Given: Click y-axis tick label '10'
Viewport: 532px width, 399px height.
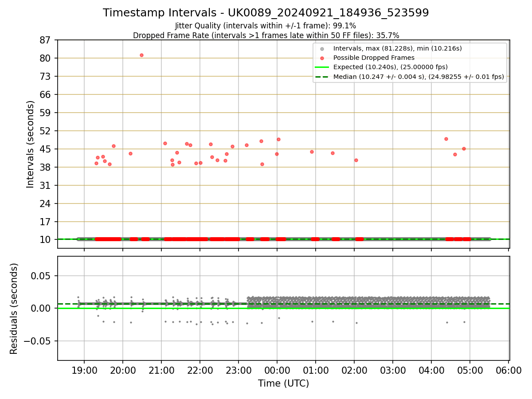Looking at the screenshot, I should pyautogui.click(x=46, y=240).
